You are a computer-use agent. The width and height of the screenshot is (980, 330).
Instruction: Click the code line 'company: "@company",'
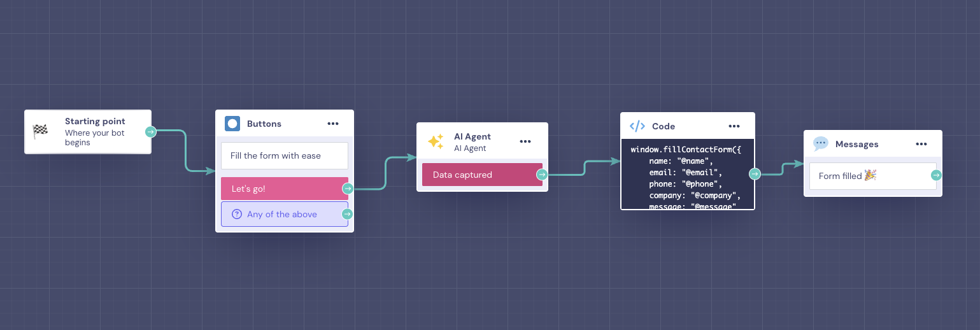point(695,196)
